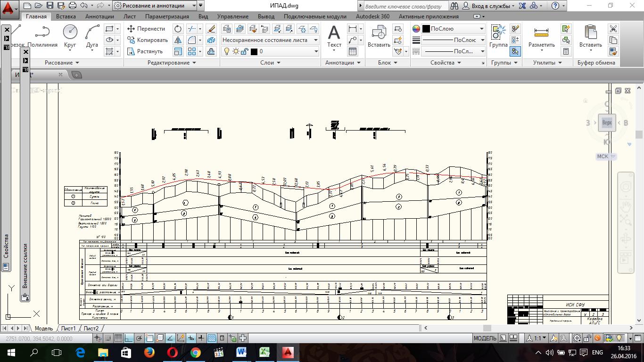Click the МОДЕЛЬ button in status bar
Viewport: 644px width, 362px height.
click(x=485, y=338)
